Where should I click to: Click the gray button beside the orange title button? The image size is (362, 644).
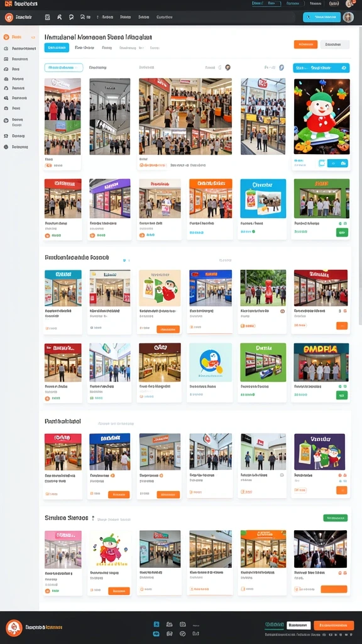coord(334,45)
